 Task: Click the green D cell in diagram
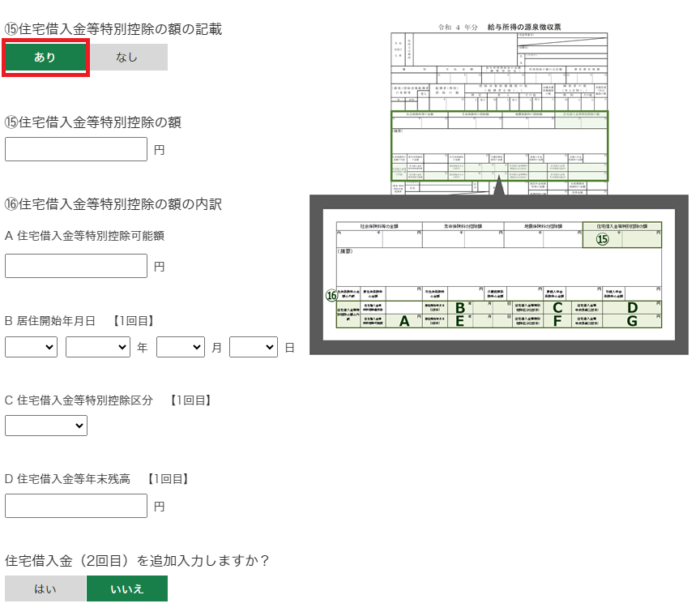pos(633,308)
